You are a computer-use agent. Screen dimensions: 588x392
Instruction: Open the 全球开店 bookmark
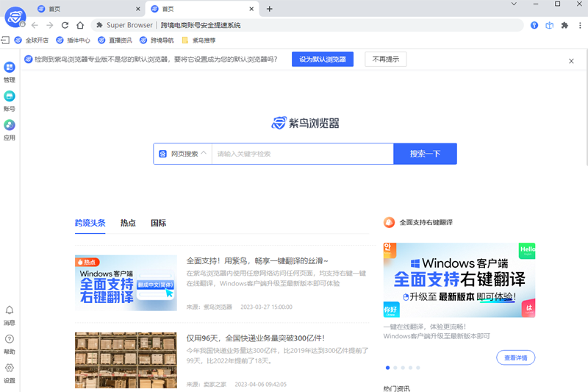(x=32, y=40)
